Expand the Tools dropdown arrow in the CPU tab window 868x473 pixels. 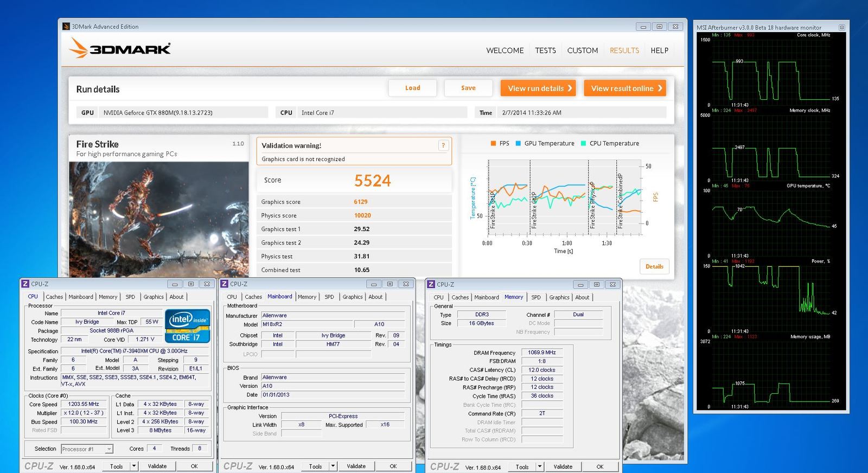click(x=134, y=466)
